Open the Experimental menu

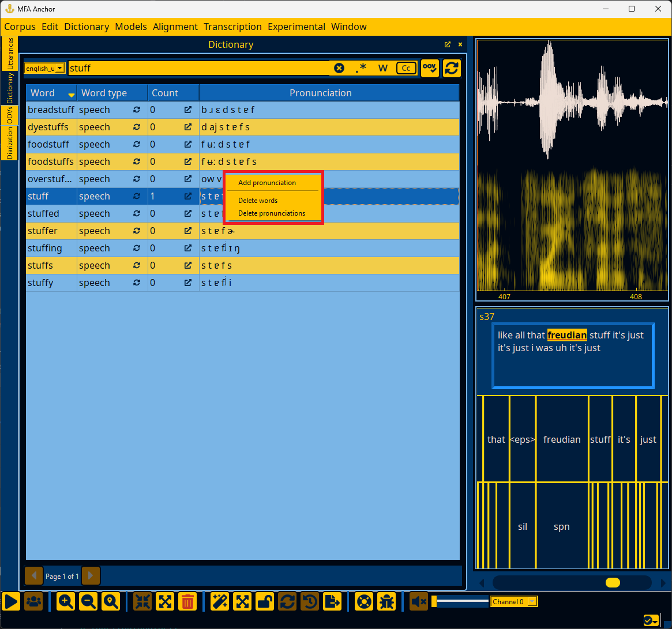[296, 27]
